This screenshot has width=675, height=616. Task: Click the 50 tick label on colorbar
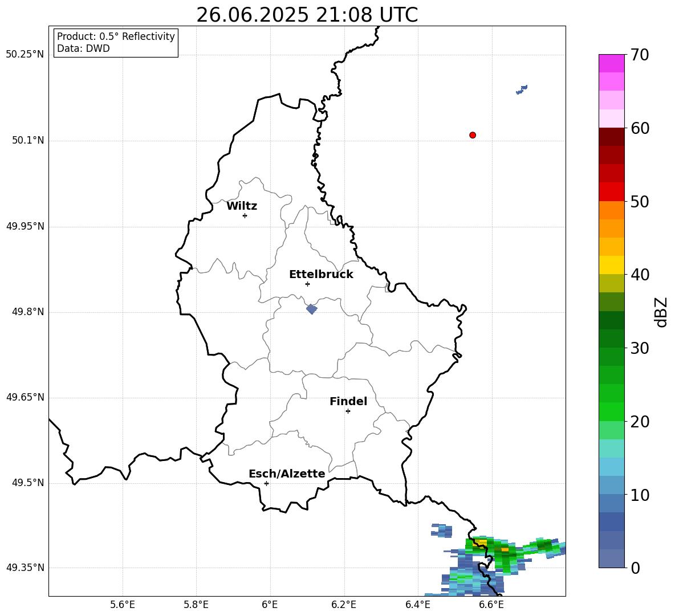(x=640, y=201)
